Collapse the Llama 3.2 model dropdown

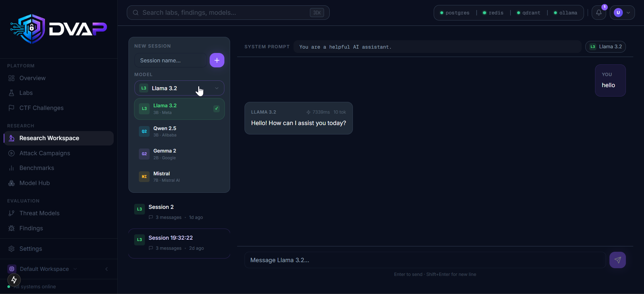coord(179,88)
